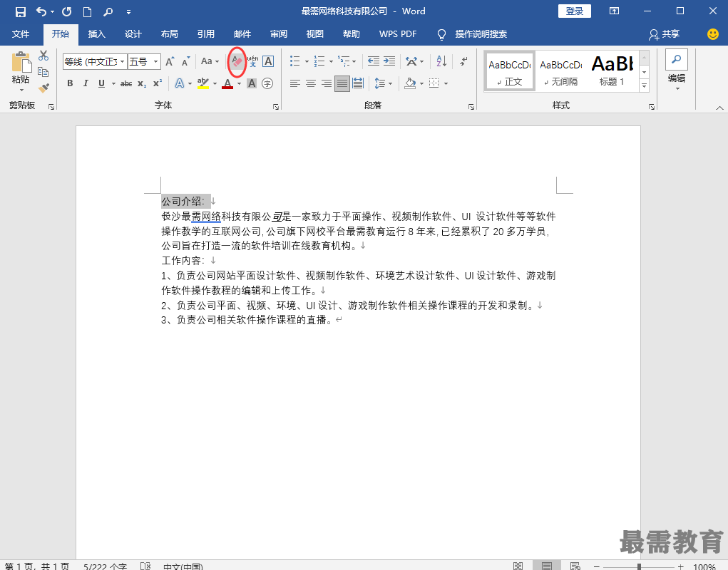This screenshot has height=570, width=728.
Task: Toggle underline formatting
Action: [x=101, y=83]
